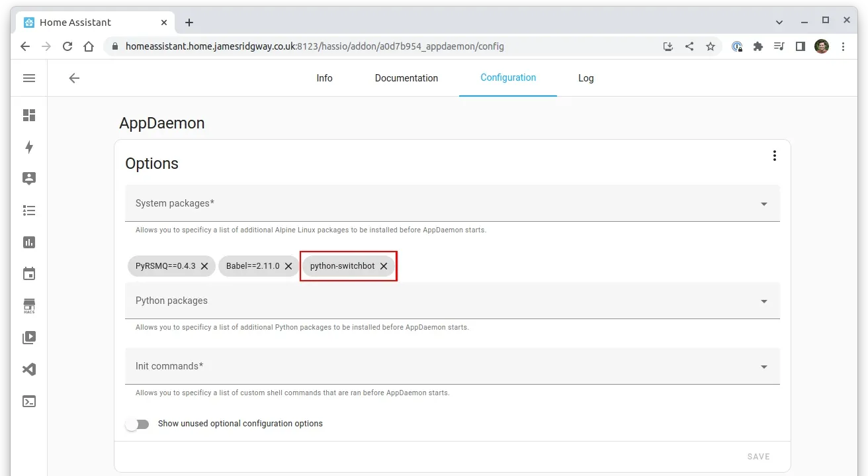Expand the System packages dropdown arrow
Viewport: 868px width, 476px height.
[764, 204]
